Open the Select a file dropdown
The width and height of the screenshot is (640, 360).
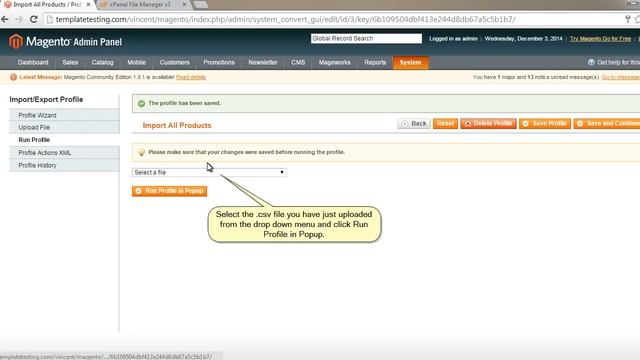(x=209, y=172)
